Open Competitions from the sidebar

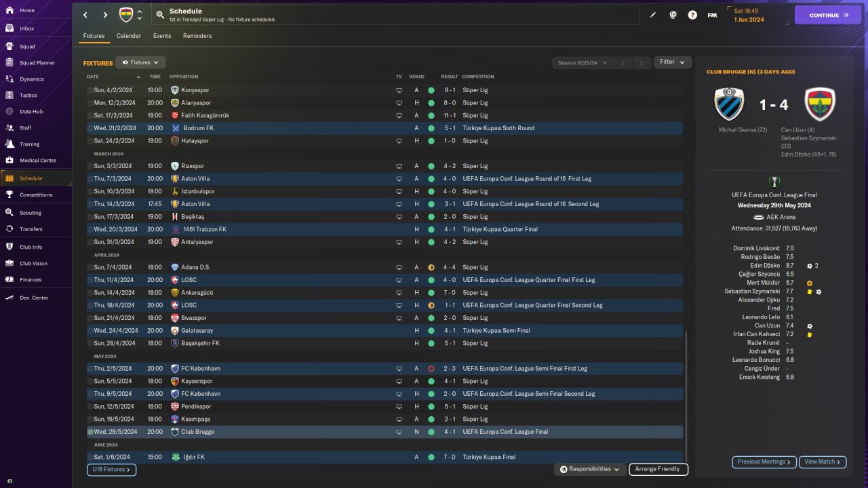pos(35,195)
